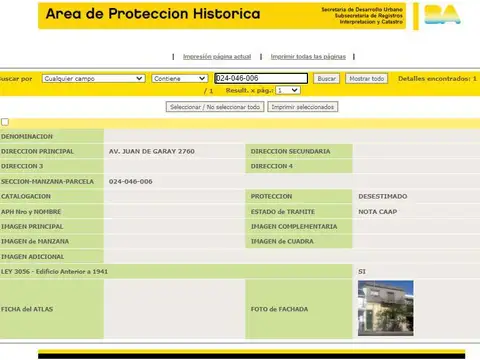Tick the record selection checkbox

point(5,122)
